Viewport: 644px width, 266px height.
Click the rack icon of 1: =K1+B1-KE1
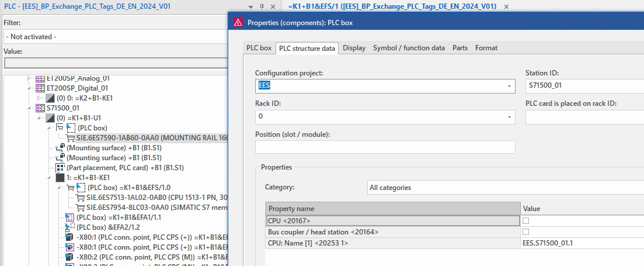(x=60, y=178)
